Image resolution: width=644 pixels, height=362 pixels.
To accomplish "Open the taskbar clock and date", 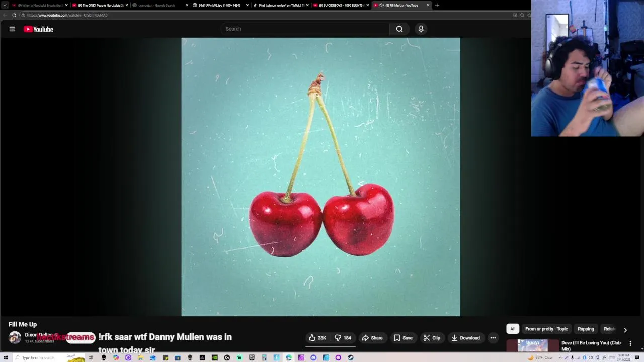I will (624, 358).
